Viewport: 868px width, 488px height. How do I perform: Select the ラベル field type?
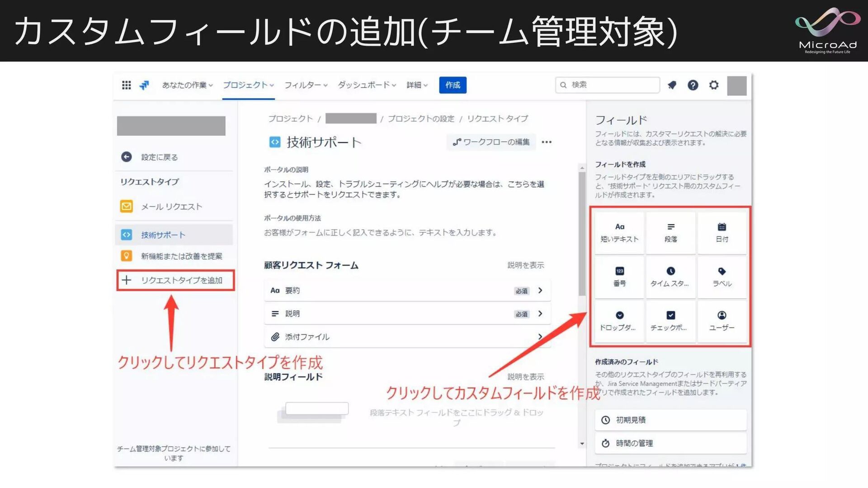click(722, 277)
